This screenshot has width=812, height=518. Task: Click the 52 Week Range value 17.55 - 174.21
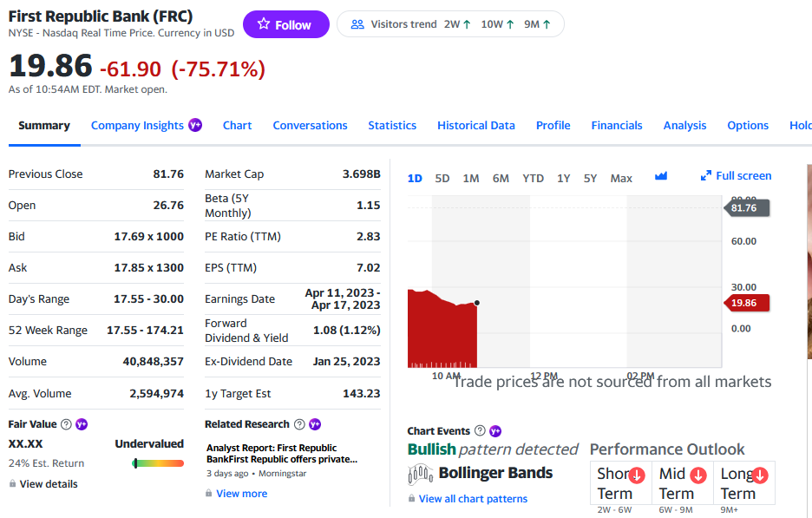(x=145, y=330)
